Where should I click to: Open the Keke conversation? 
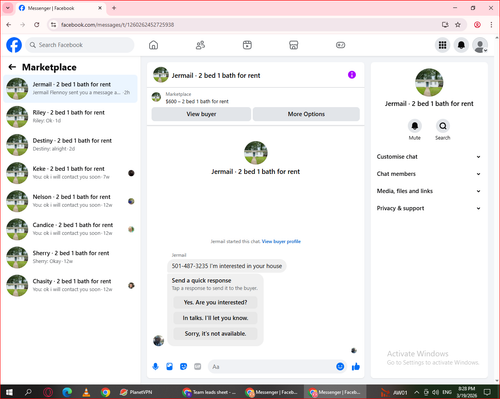point(70,173)
